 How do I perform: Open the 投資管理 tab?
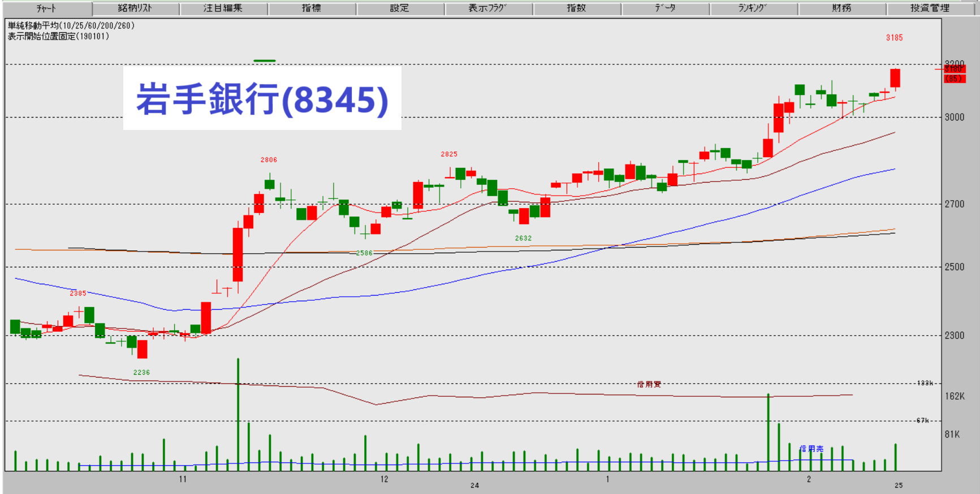930,8
